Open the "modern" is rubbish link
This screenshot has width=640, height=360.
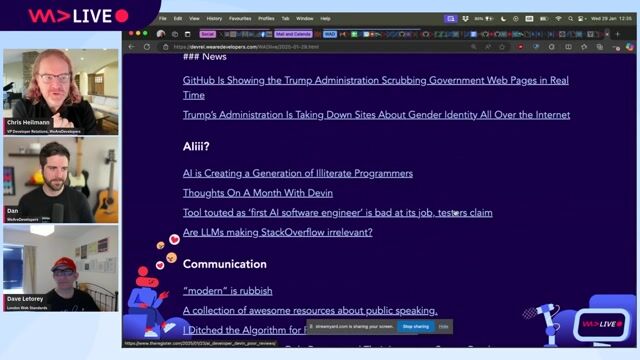(228, 291)
